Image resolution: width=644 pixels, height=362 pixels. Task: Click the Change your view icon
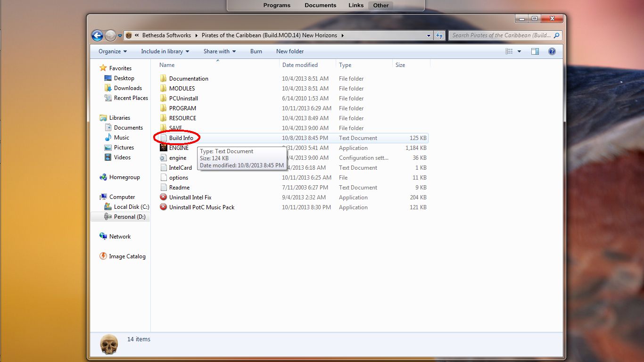(x=509, y=51)
